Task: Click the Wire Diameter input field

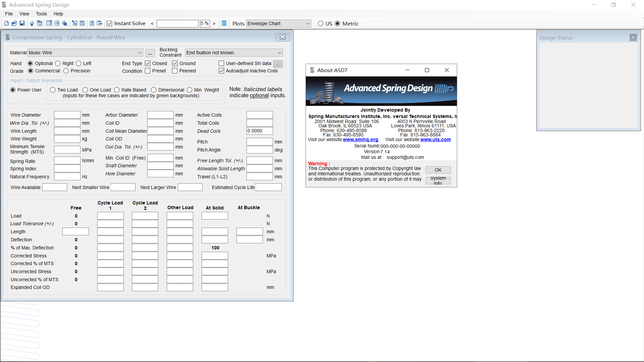Action: (67, 115)
